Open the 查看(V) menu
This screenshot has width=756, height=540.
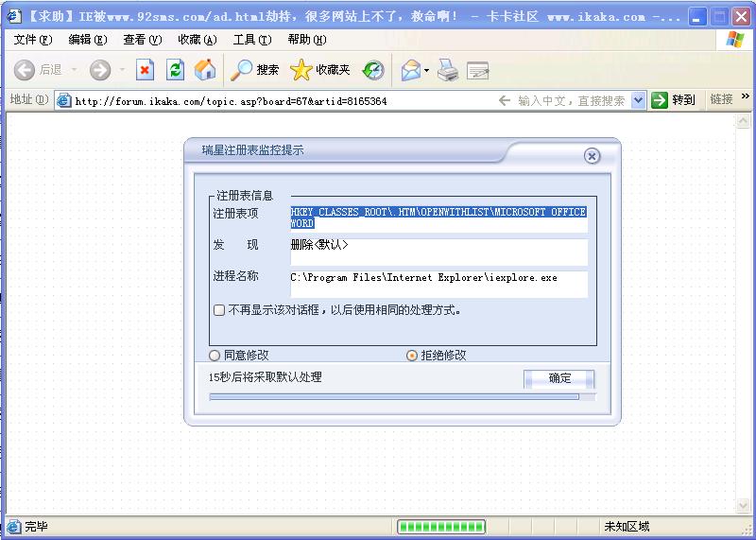pos(143,40)
